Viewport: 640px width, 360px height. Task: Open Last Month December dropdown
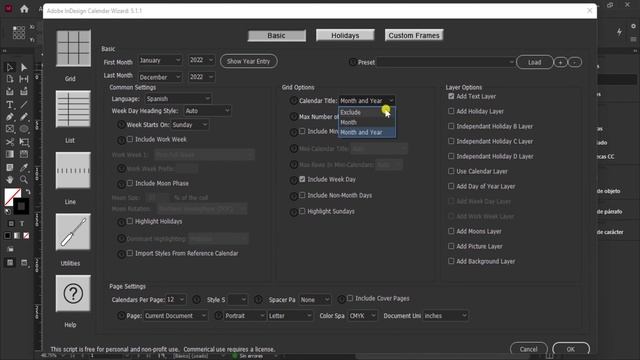[160, 77]
